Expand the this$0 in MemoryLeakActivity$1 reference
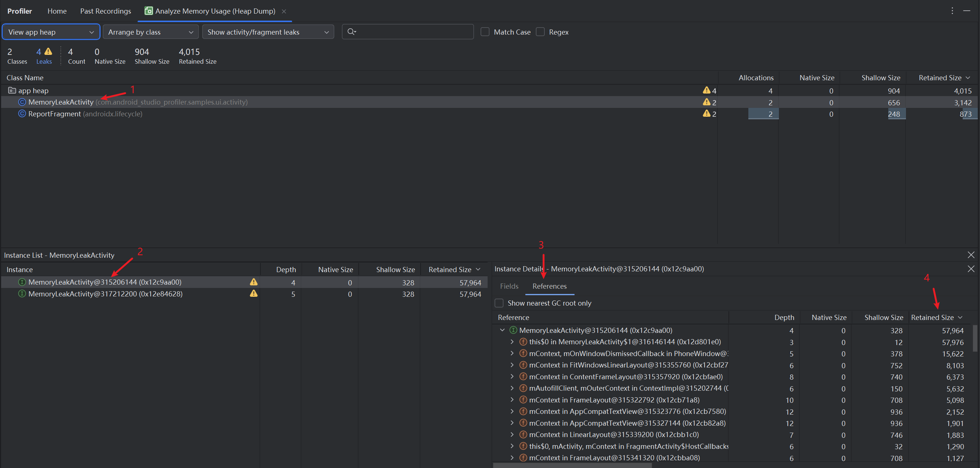The width and height of the screenshot is (980, 468). click(512, 342)
